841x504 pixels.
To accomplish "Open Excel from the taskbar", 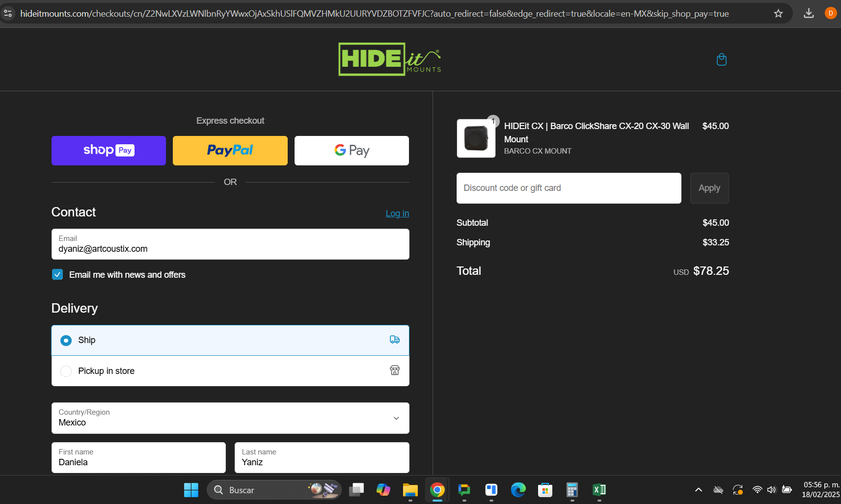I will click(x=599, y=490).
